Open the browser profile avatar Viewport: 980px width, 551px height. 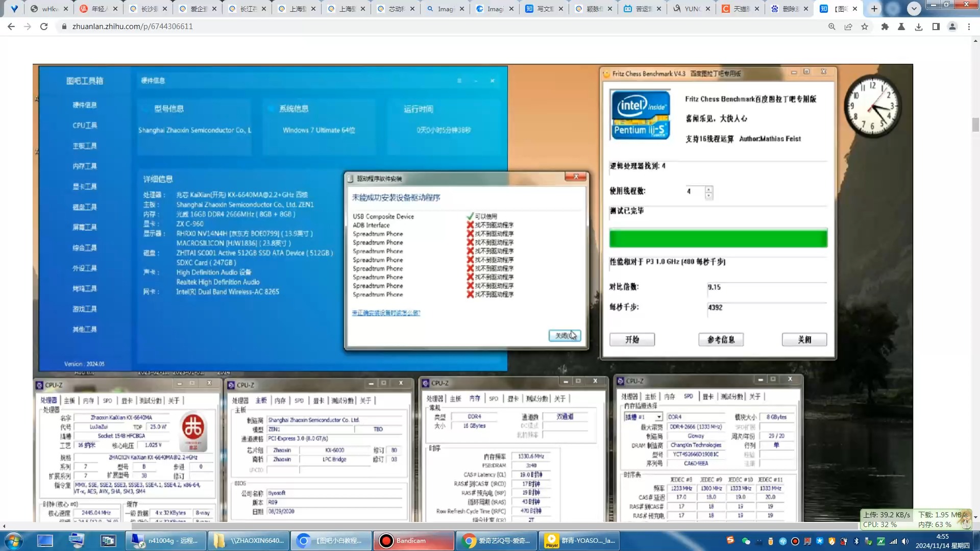click(952, 27)
